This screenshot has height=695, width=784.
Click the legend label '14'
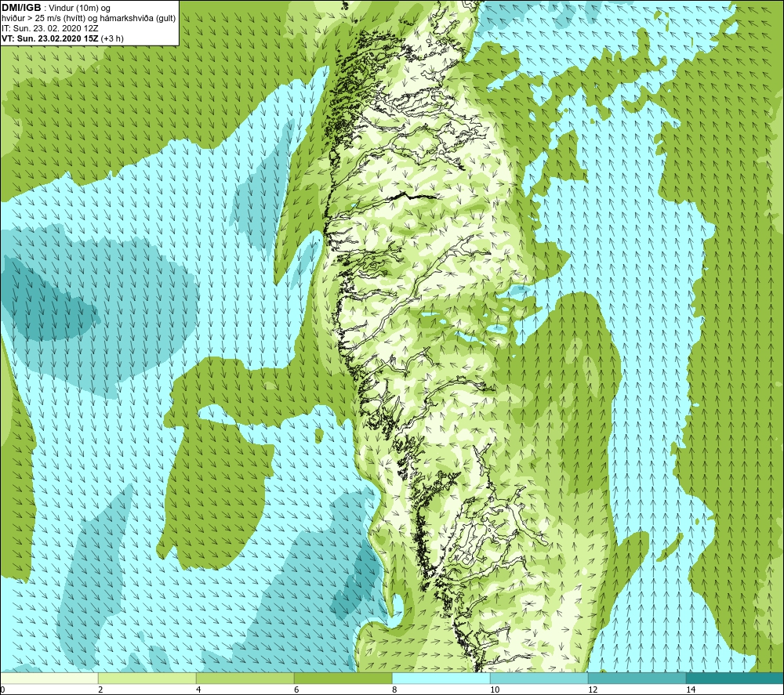click(691, 690)
